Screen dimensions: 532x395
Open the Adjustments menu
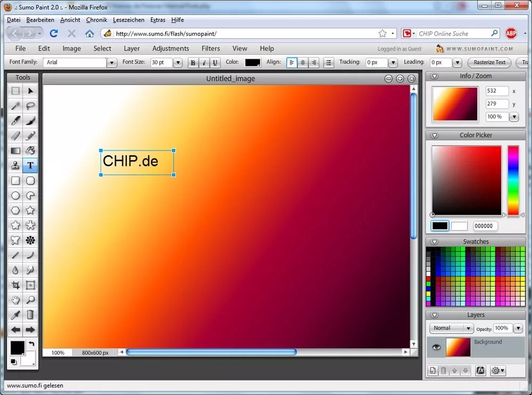pyautogui.click(x=171, y=48)
